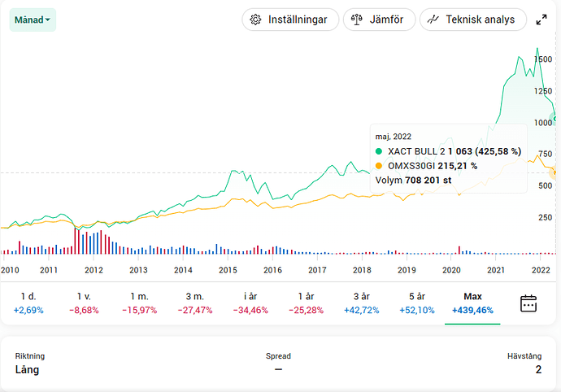Viewport: 561px width, 392px height.
Task: Click the green XACT BULL 2 legend dot
Action: (x=379, y=151)
